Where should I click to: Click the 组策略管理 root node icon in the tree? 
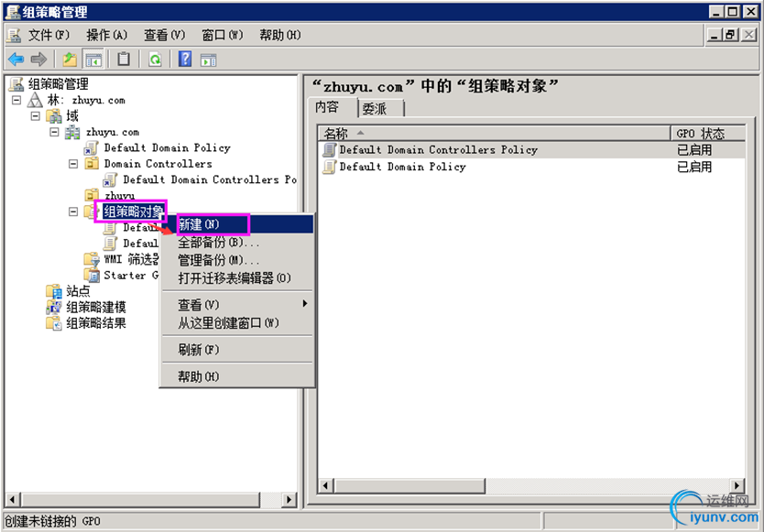pyautogui.click(x=16, y=84)
